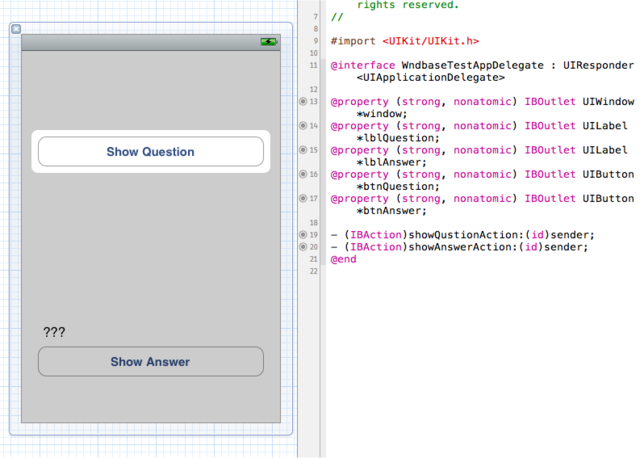Click the UIKit/UIKit.h import text
The width and height of the screenshot is (640, 458).
[431, 41]
